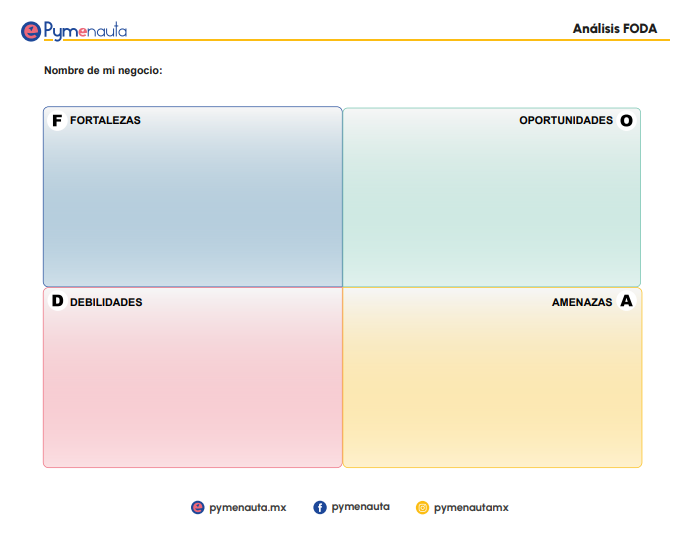Click the Facebook icon in footer
The height and width of the screenshot is (536, 690).
click(320, 507)
